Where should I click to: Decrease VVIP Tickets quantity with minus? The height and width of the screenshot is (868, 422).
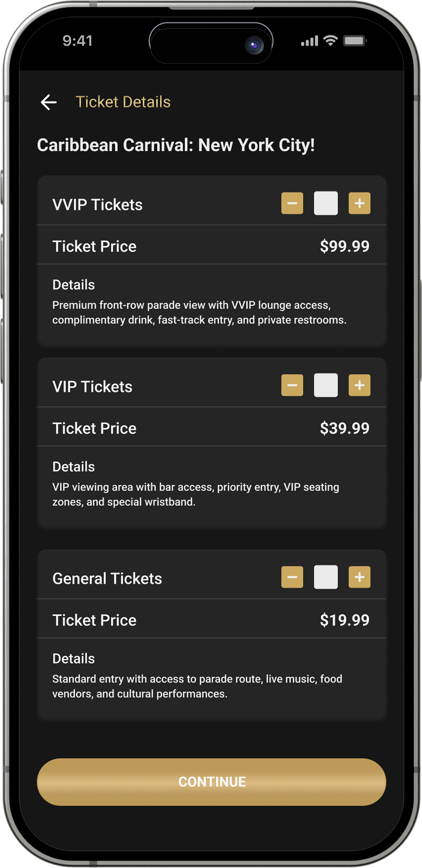(x=292, y=203)
